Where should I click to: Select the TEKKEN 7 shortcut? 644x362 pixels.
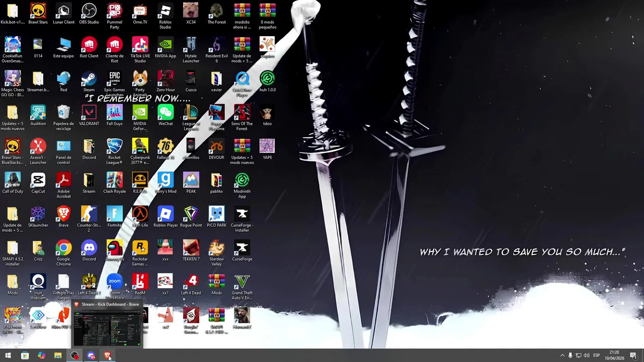point(191,250)
